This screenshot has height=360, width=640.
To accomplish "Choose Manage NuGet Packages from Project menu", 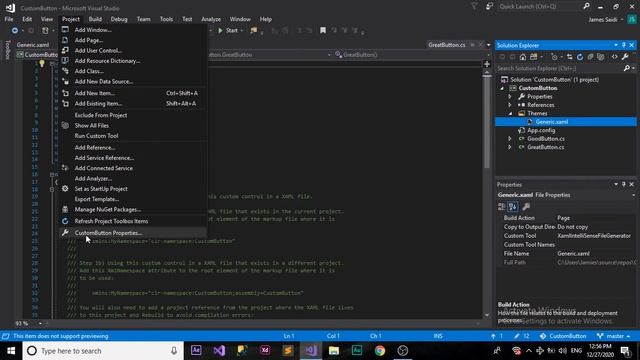I will click(133, 209).
